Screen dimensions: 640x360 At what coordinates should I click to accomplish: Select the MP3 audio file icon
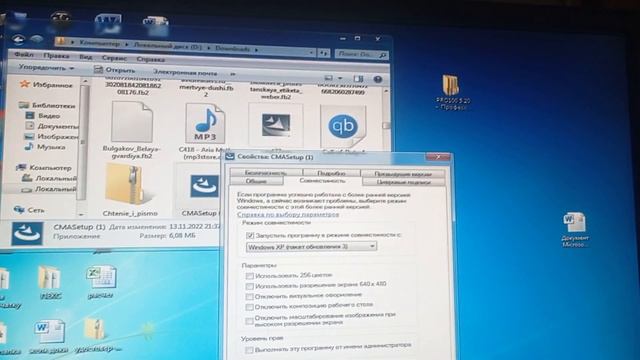[205, 123]
